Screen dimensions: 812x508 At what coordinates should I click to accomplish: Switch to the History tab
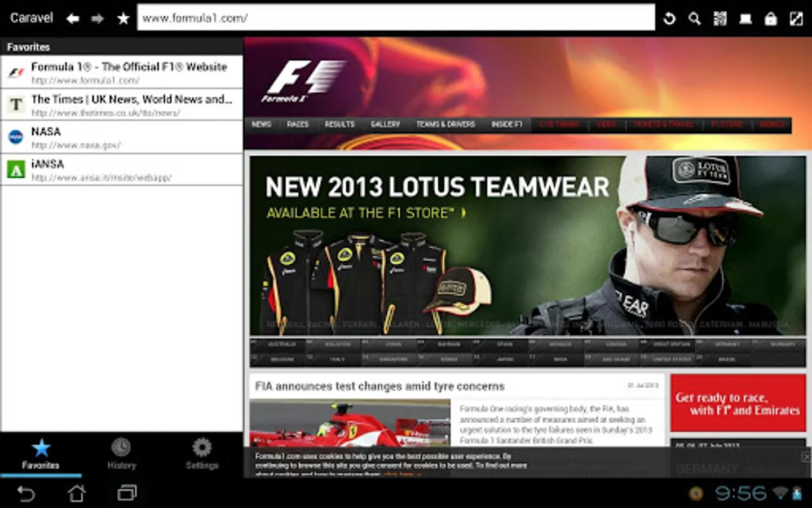[121, 454]
